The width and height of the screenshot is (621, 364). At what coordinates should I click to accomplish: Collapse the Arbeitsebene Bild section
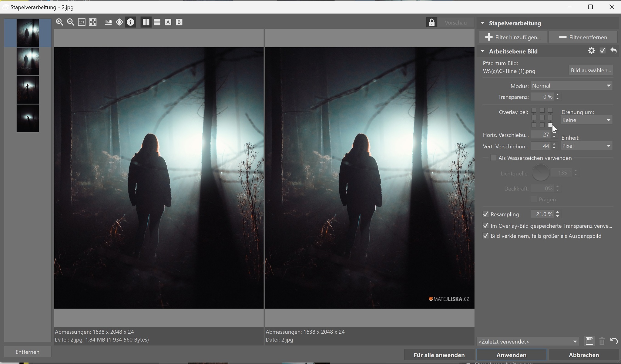tap(482, 51)
